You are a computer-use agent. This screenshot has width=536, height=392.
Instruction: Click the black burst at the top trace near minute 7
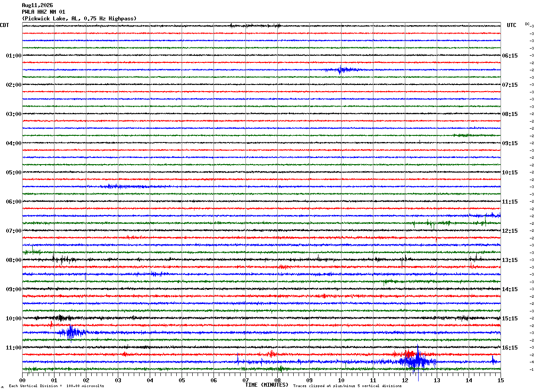[x=256, y=26]
